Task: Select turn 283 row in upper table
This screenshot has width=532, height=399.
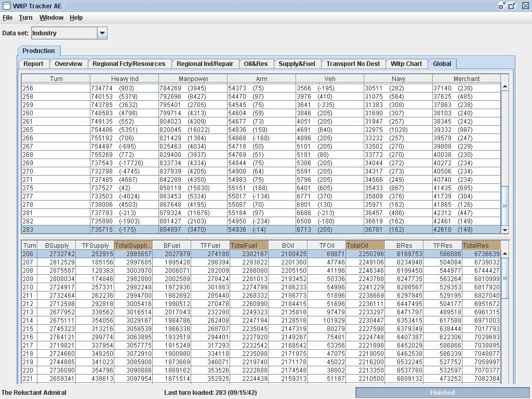Action: coord(261,230)
